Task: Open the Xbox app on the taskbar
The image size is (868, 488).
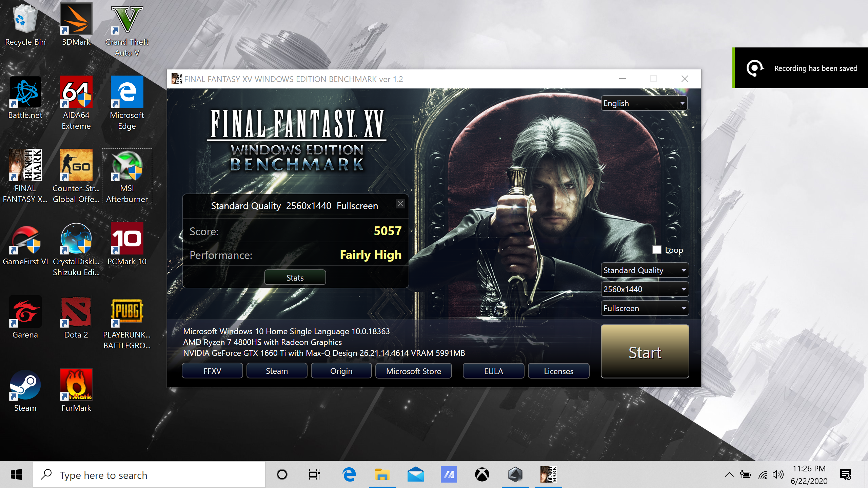Action: click(482, 474)
